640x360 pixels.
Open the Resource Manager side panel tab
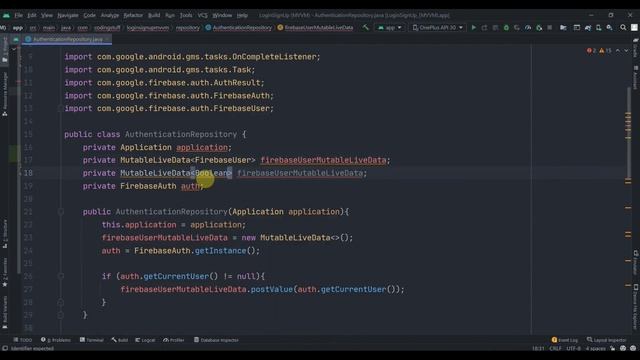click(x=5, y=94)
